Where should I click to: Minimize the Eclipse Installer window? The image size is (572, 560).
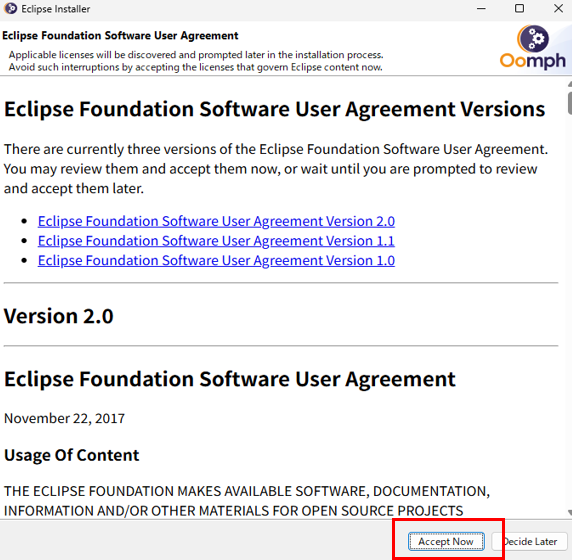pyautogui.click(x=481, y=8)
